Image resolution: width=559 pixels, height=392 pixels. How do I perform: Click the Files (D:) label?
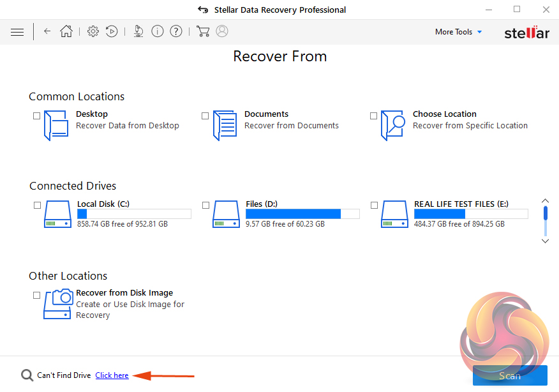coord(262,204)
